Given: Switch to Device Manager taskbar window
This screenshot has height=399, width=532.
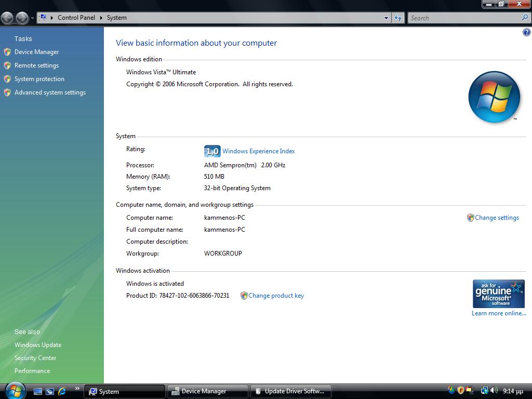Looking at the screenshot, I should point(207,391).
